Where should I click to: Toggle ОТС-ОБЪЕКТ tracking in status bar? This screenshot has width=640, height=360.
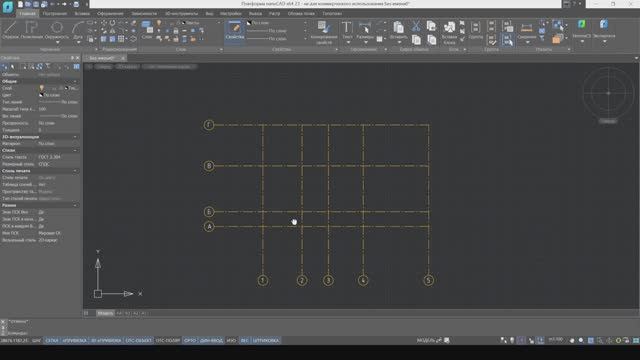(x=139, y=340)
